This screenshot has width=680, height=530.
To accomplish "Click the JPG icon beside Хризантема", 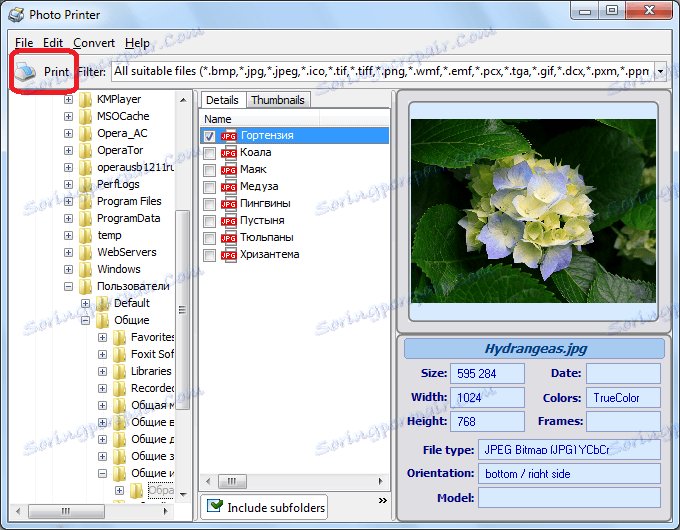I will 228,255.
